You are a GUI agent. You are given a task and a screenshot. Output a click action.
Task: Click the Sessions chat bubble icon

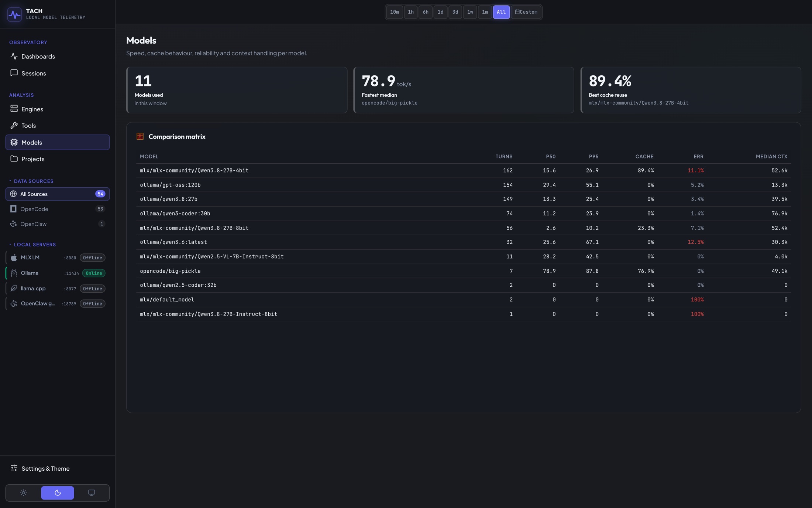tap(14, 73)
